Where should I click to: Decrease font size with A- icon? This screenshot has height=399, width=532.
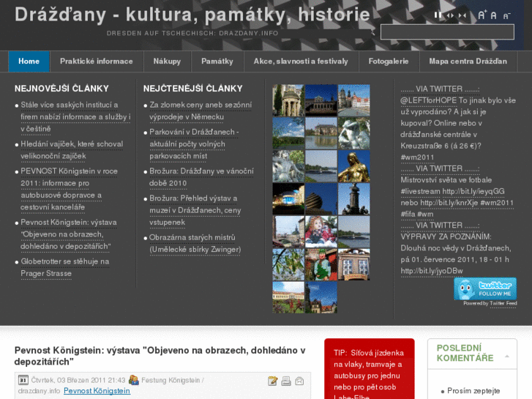[506, 16]
